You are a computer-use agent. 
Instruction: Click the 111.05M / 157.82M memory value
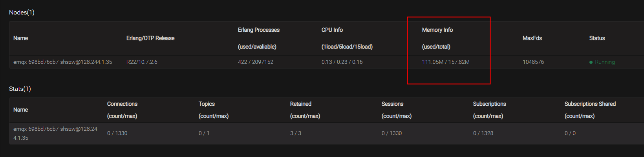pyautogui.click(x=446, y=62)
